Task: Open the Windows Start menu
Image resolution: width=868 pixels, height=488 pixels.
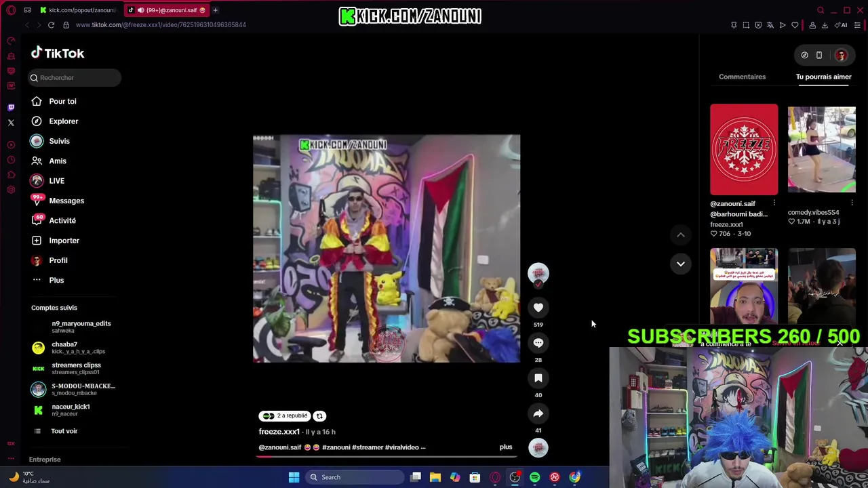Action: (294, 477)
